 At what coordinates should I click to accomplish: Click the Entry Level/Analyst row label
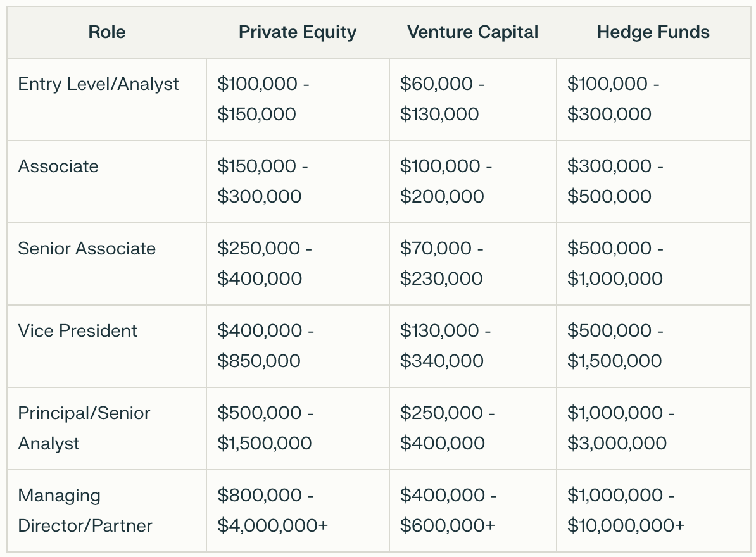point(98,84)
